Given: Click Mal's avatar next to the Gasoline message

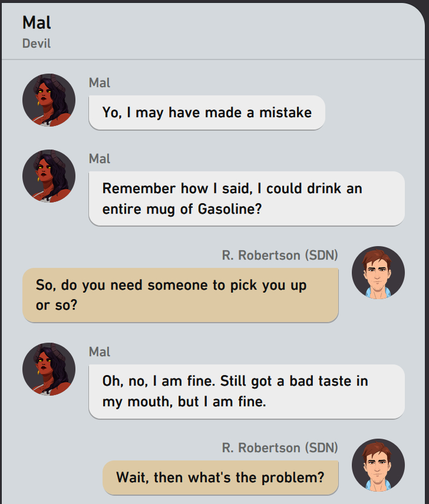Looking at the screenshot, I should pos(49,176).
